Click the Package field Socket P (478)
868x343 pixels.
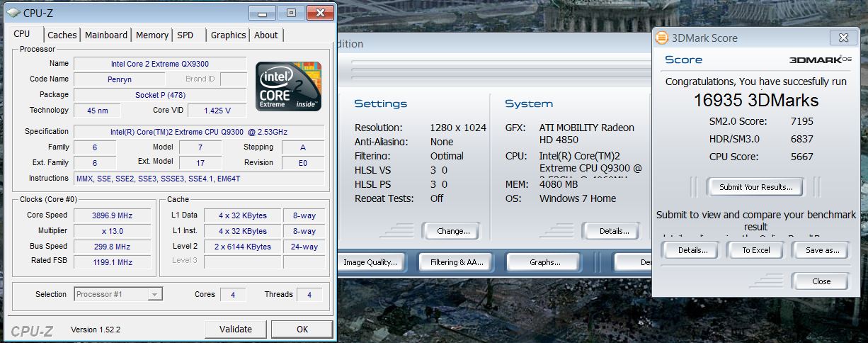click(160, 95)
